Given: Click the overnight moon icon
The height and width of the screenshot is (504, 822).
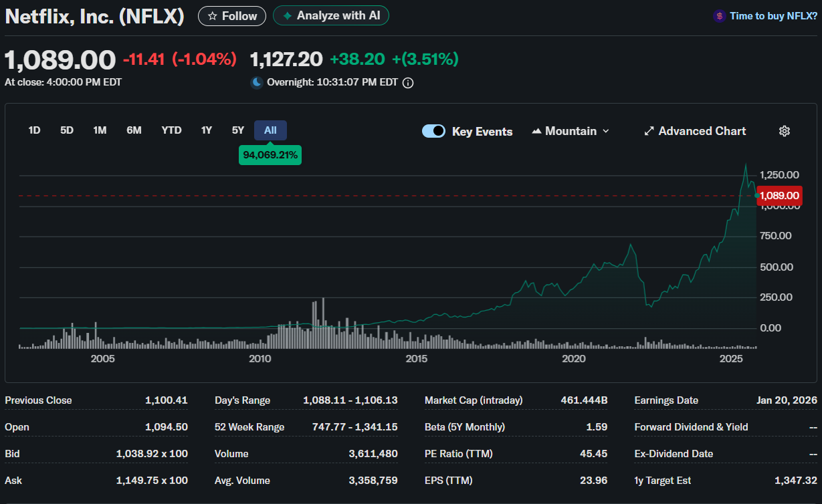Looking at the screenshot, I should [x=257, y=83].
